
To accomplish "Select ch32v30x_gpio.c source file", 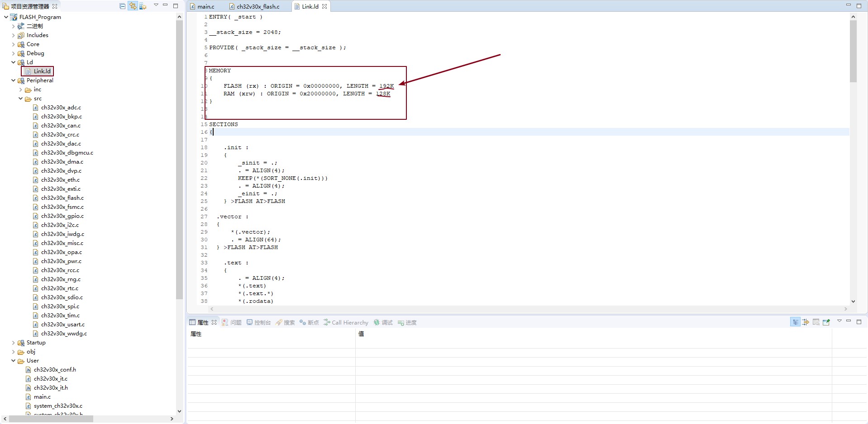I will pos(62,216).
